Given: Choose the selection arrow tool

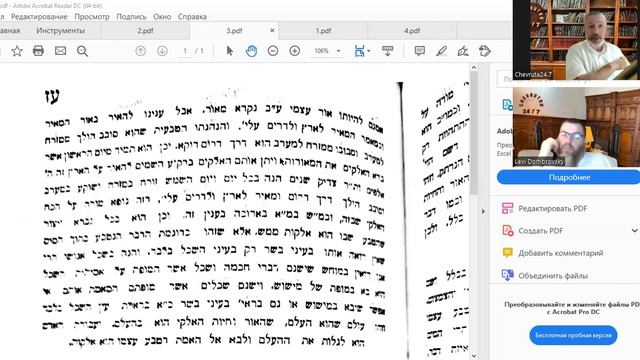Looking at the screenshot, I should 230,51.
